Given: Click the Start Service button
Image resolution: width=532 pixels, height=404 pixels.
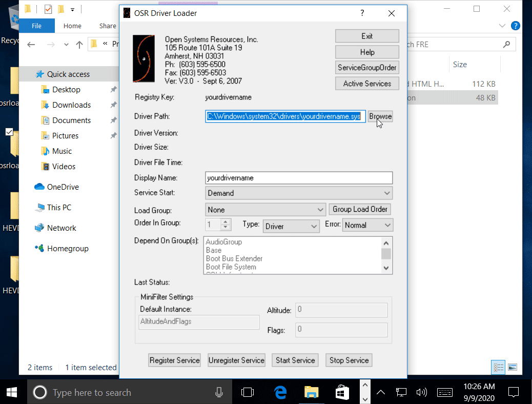Looking at the screenshot, I should [295, 360].
